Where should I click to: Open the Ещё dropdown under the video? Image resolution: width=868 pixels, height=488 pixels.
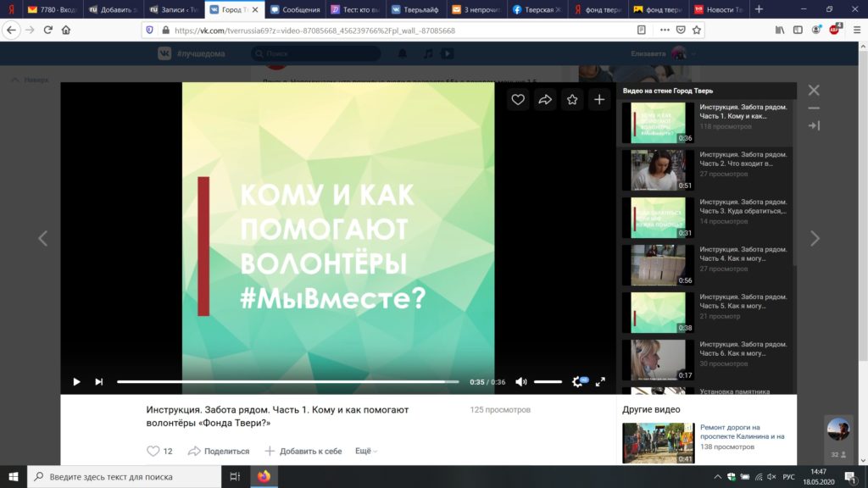point(364,451)
